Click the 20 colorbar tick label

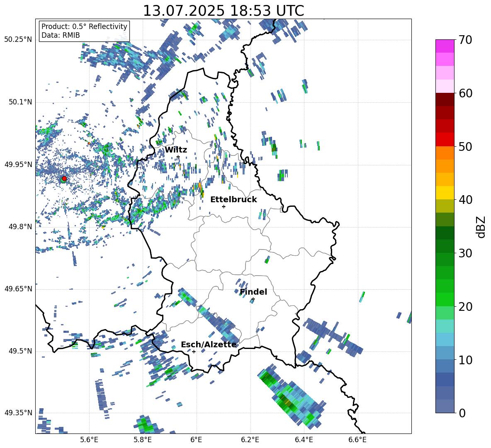tap(465, 307)
